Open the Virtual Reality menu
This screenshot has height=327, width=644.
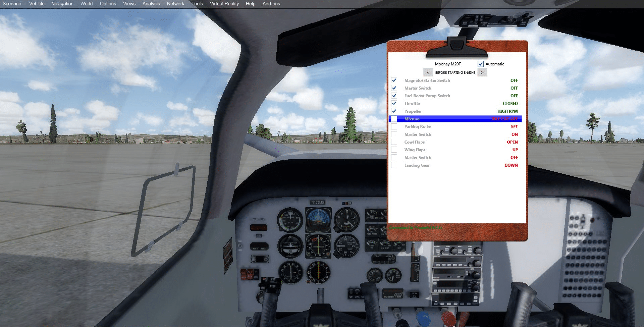pos(224,4)
